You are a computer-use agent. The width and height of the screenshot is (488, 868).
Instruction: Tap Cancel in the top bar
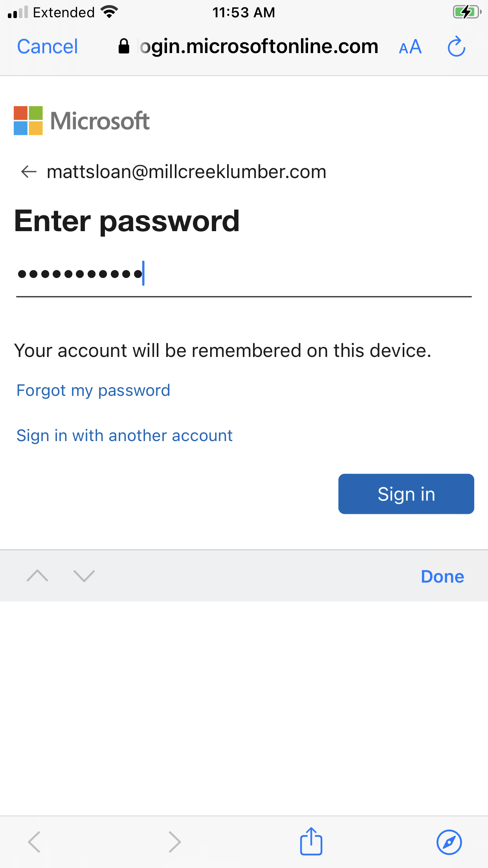(48, 47)
